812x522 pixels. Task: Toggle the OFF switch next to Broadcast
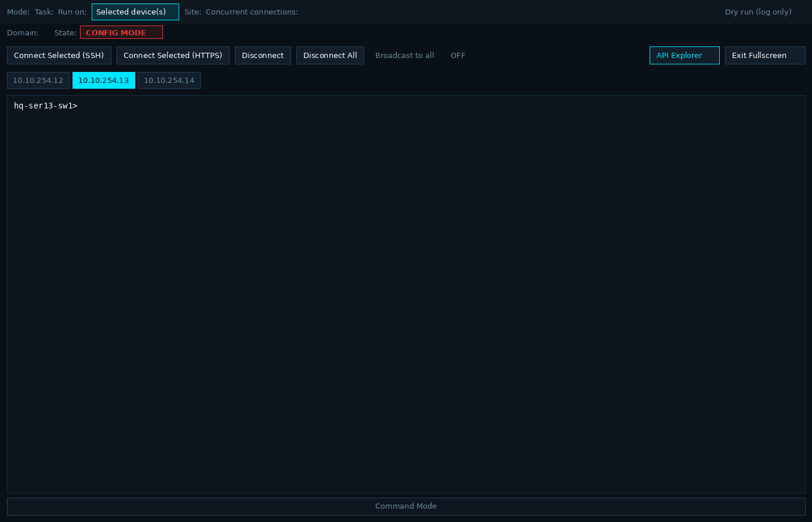[x=458, y=55]
